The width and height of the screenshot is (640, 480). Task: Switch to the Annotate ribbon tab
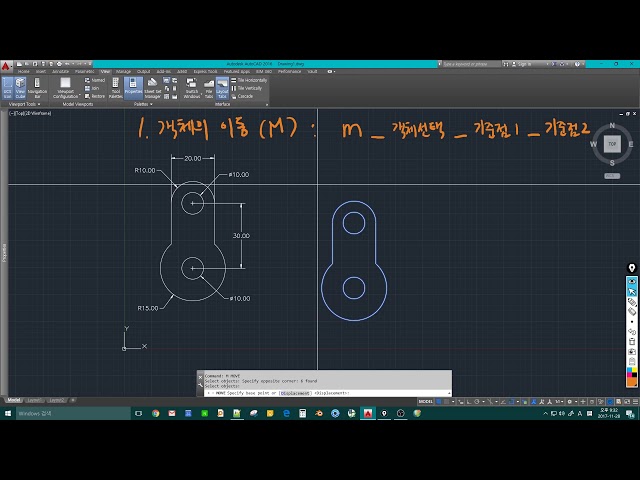click(x=60, y=71)
